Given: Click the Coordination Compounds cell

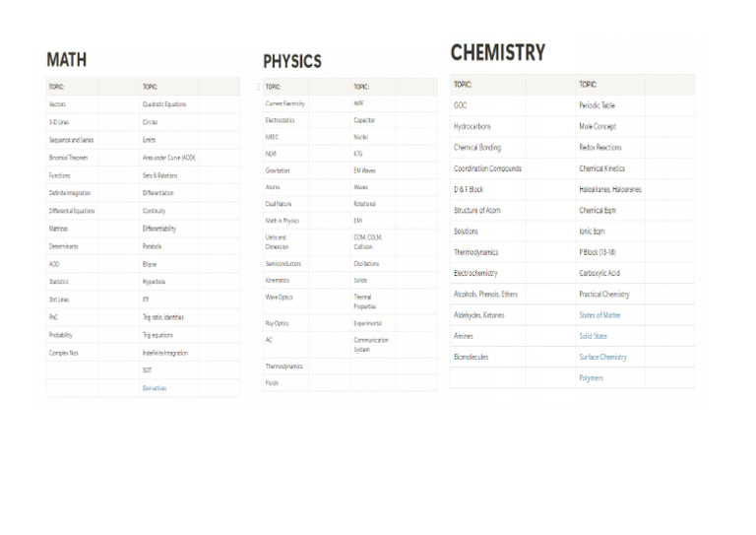Looking at the screenshot, I should coord(487,168).
